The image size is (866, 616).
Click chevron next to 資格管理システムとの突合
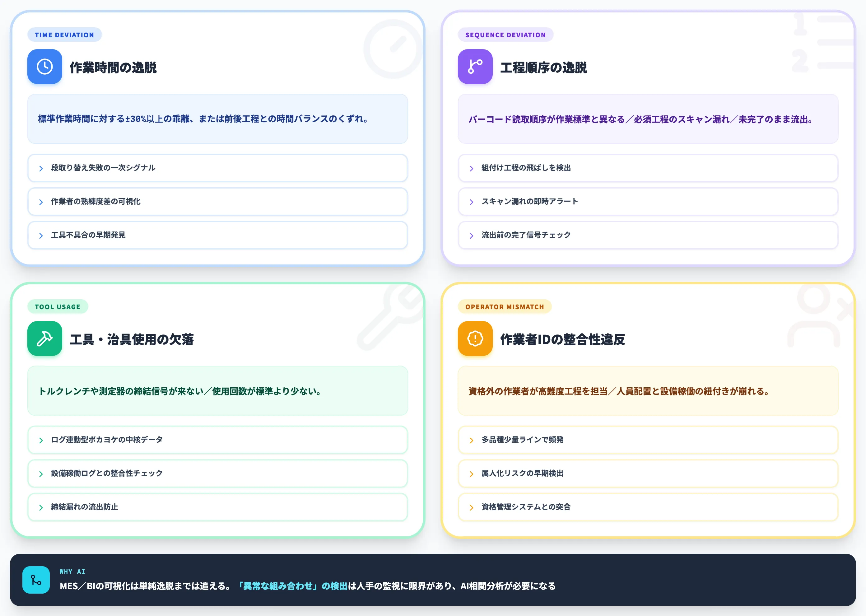471,507
